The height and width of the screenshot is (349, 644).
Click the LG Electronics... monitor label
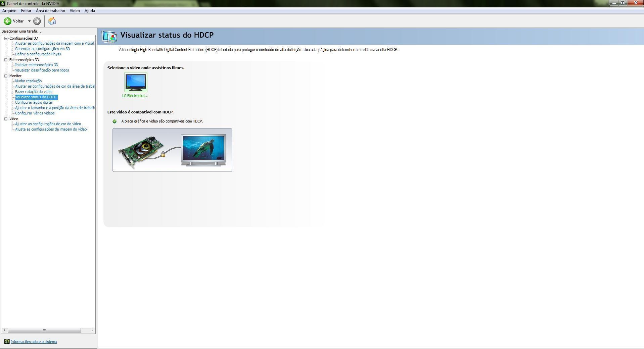pos(135,96)
